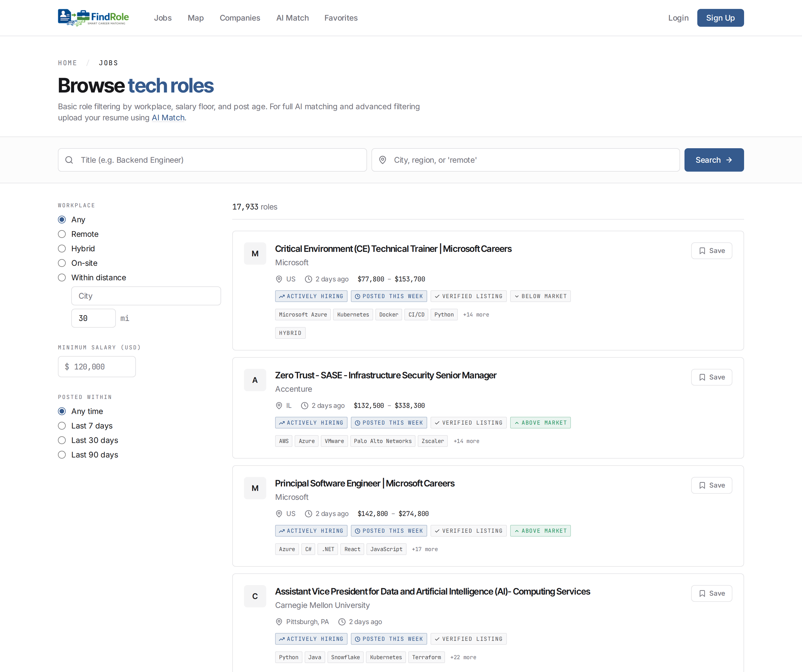Click the HYBRID tag on Microsoft trainer role
The width and height of the screenshot is (802, 672).
pos(290,333)
